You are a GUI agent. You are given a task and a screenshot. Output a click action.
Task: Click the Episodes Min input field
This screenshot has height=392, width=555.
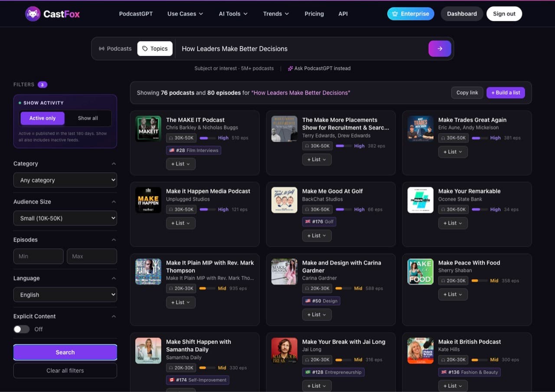tap(39, 256)
